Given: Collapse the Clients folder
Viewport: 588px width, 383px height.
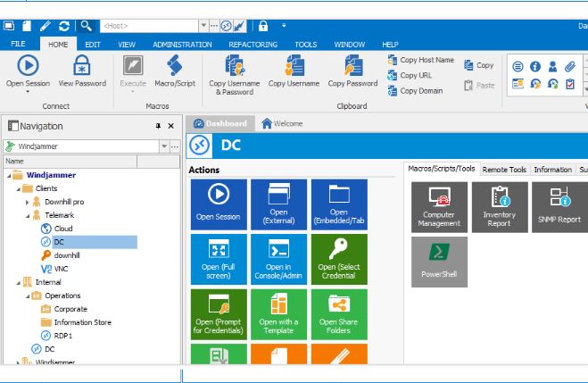Looking at the screenshot, I should pos(18,189).
